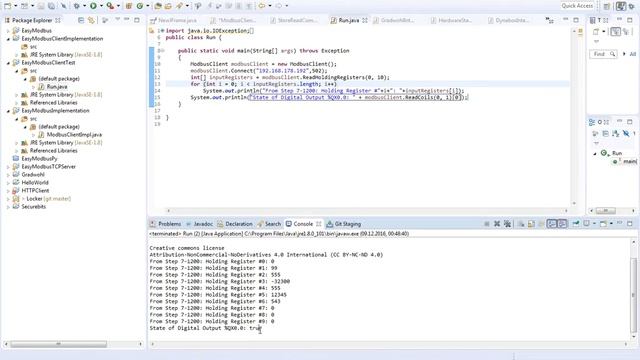Viewport: 640px width, 360px height.
Task: Click Collapse All in Package Explorer
Action: click(81, 20)
